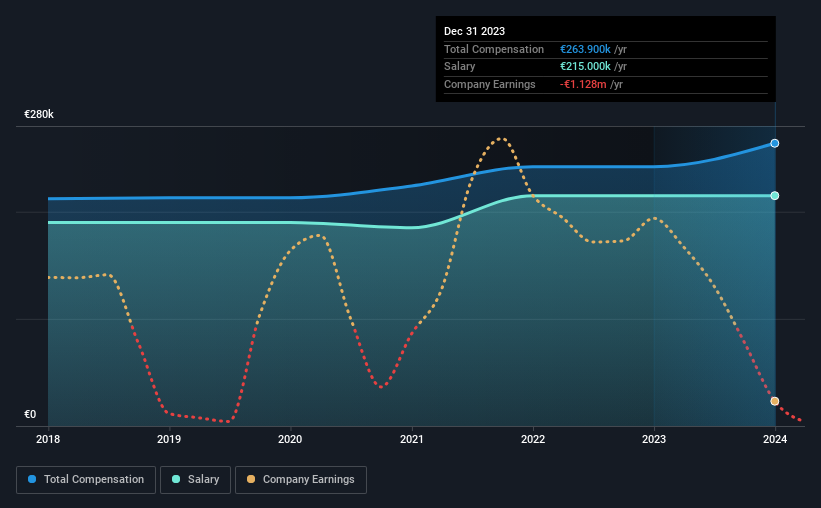Click the 2021 x-axis label
This screenshot has height=508, width=821.
click(412, 439)
